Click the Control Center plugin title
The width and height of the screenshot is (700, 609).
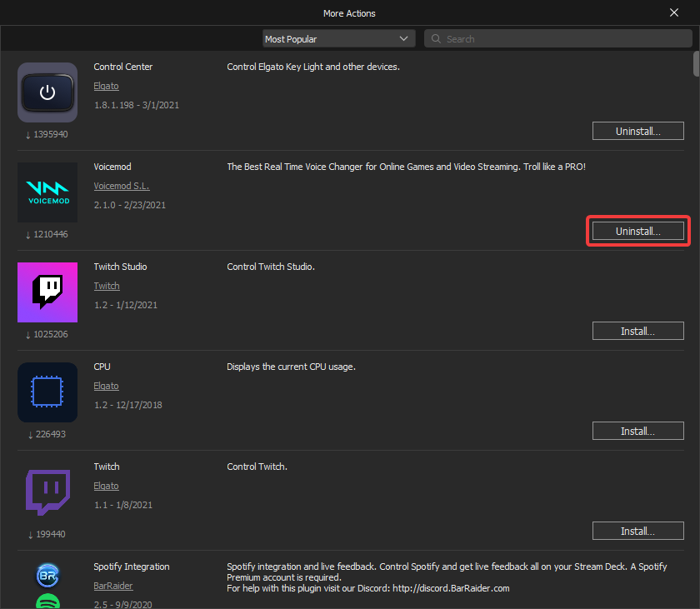(x=123, y=67)
